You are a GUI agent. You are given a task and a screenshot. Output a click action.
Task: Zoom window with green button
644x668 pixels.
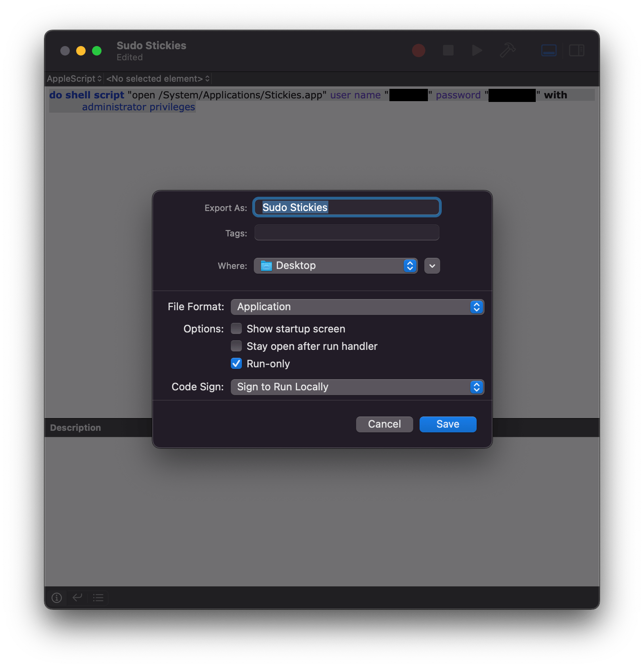pos(97,51)
